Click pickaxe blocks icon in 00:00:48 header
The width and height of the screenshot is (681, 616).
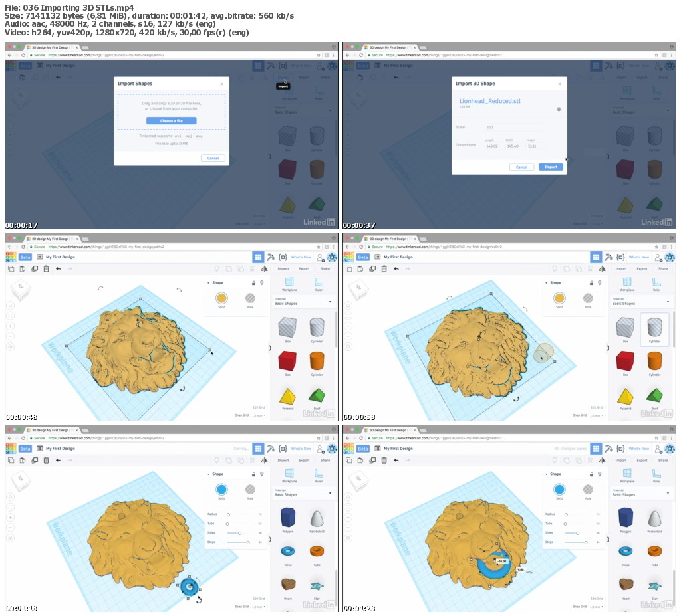click(270, 257)
